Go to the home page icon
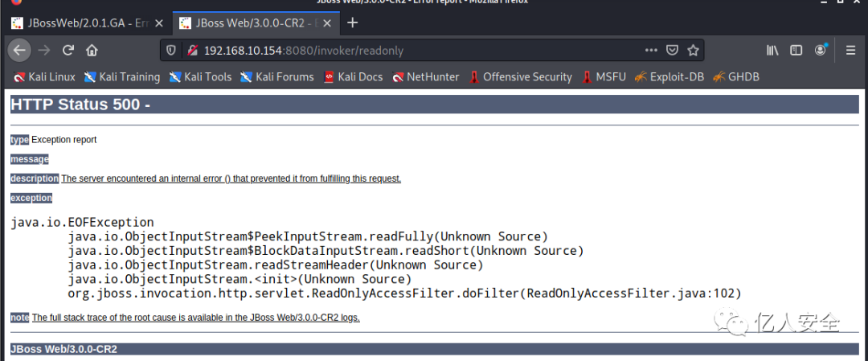Viewport: 868px width, 361px height. (92, 51)
